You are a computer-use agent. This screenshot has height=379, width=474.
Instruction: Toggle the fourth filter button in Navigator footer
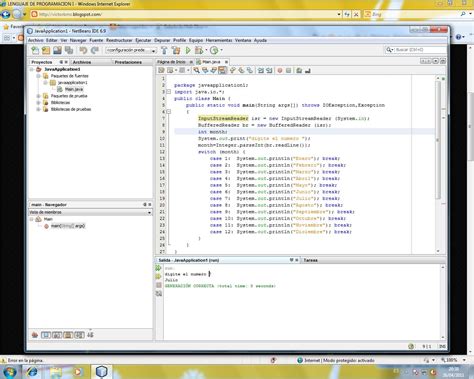79,335
